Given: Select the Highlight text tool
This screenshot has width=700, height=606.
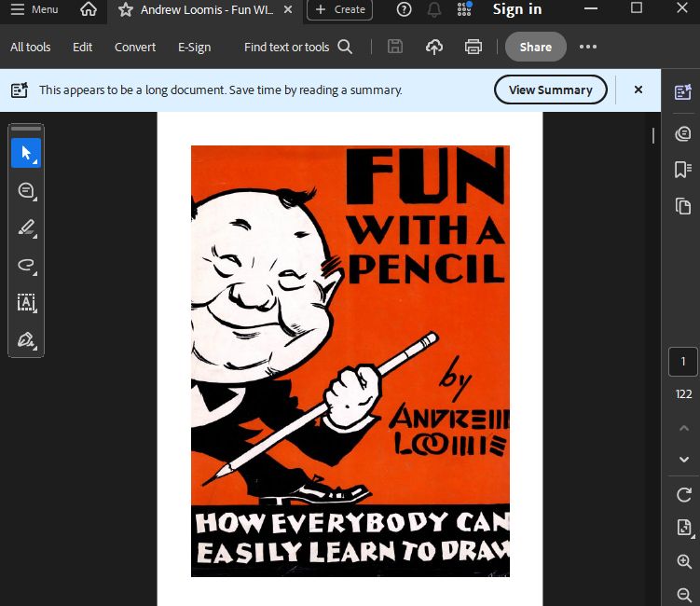Looking at the screenshot, I should (x=26, y=227).
